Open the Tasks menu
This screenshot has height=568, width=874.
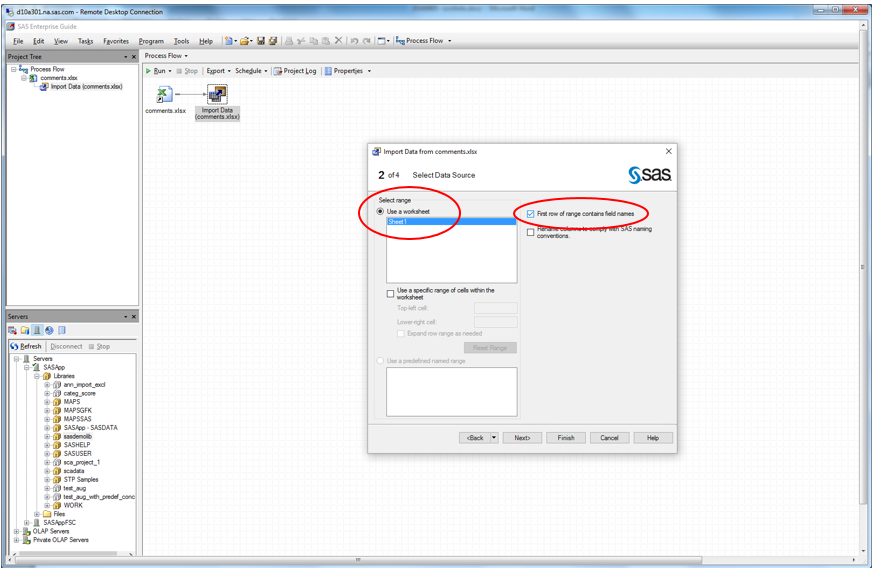85,41
